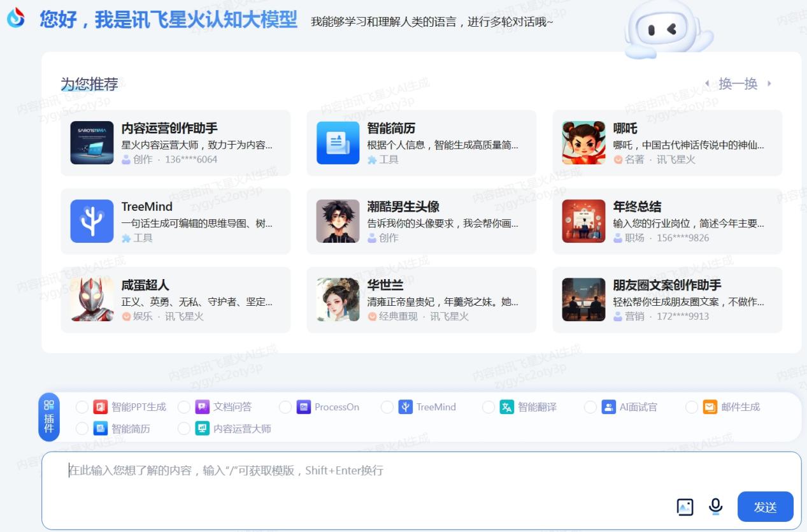Enable the 文档问答 plugin radio button
Screen dimensions: 807x532
click(184, 407)
